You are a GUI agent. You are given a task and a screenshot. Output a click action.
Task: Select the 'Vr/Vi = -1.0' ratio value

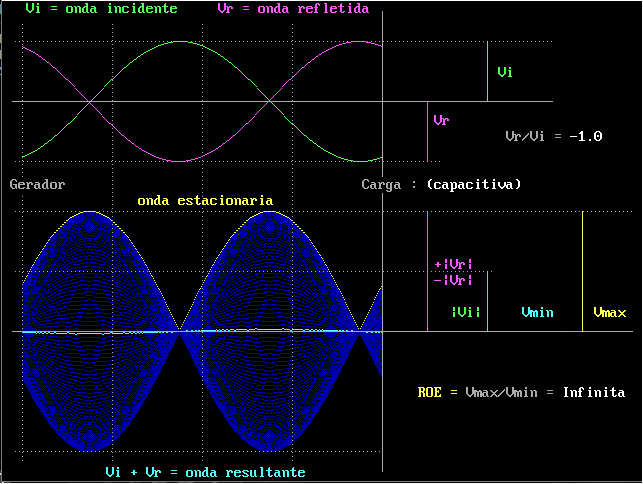pos(554,136)
